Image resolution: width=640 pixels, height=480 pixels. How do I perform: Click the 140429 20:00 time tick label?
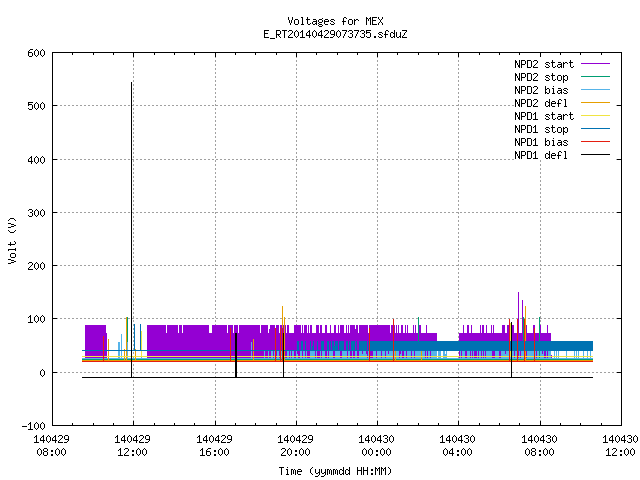(x=295, y=446)
